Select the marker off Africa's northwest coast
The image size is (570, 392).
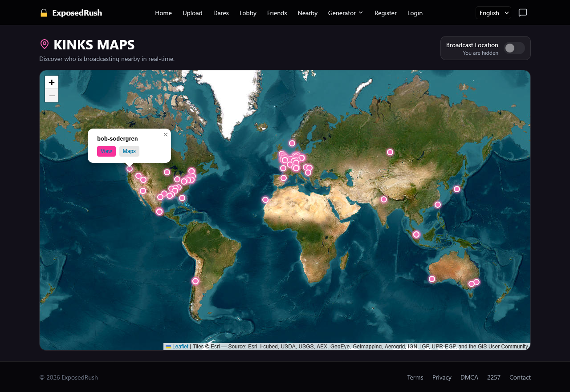pos(265,200)
